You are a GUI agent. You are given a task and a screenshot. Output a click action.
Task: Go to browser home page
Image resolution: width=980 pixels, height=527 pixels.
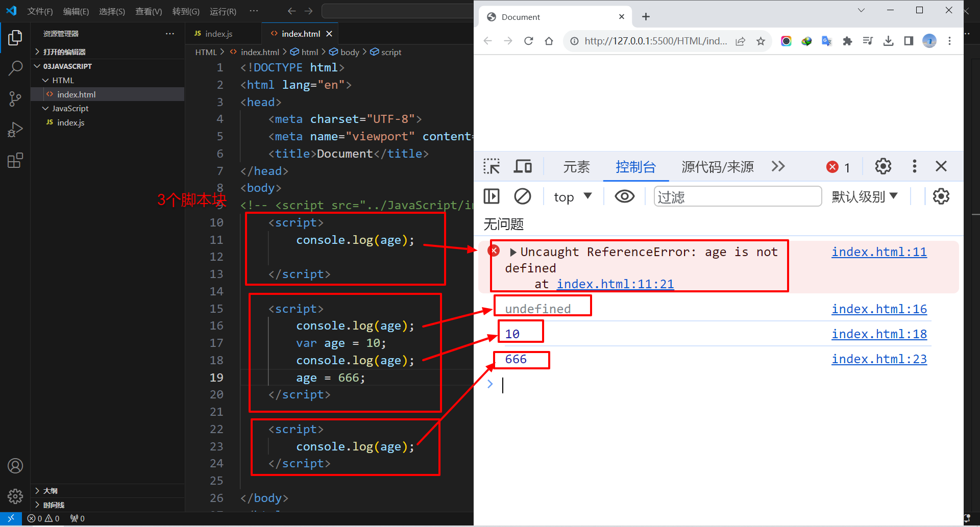pyautogui.click(x=549, y=41)
